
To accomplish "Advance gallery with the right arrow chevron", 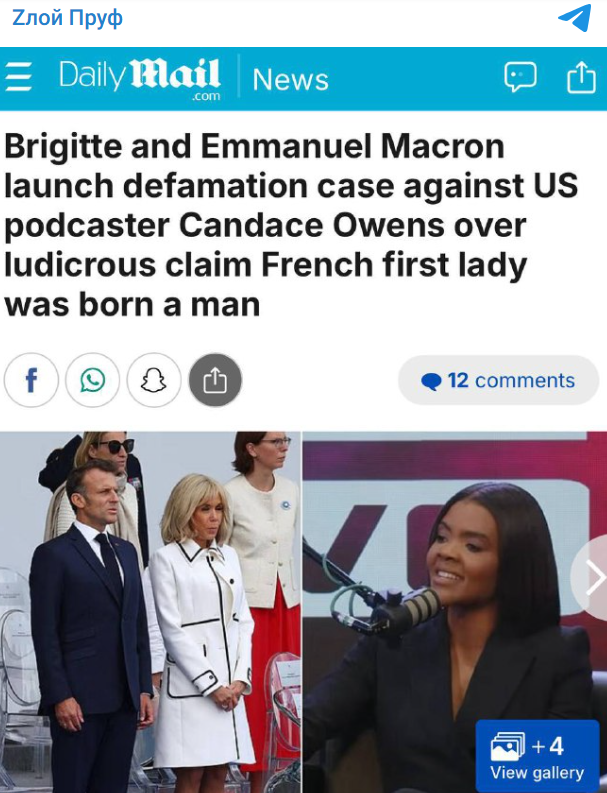I will (594, 577).
